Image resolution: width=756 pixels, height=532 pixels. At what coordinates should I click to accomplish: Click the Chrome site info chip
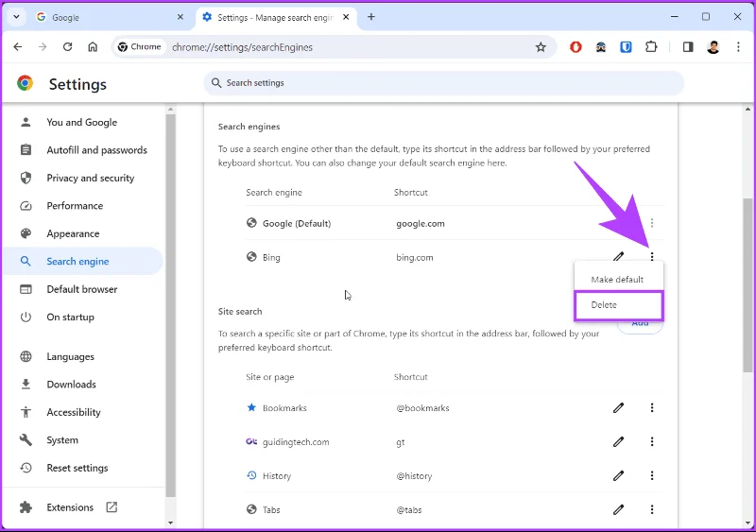tap(139, 47)
